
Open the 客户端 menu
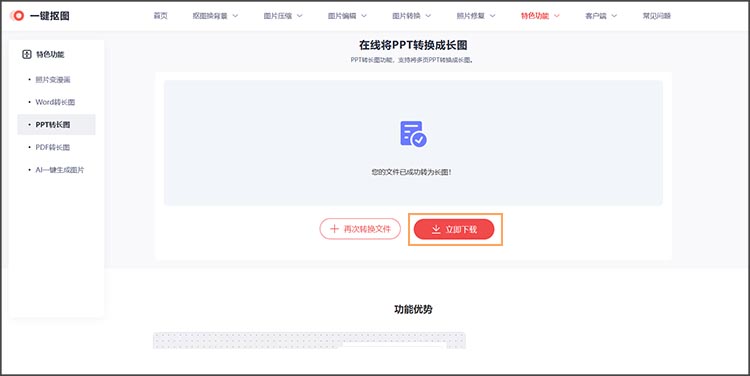[x=596, y=16]
